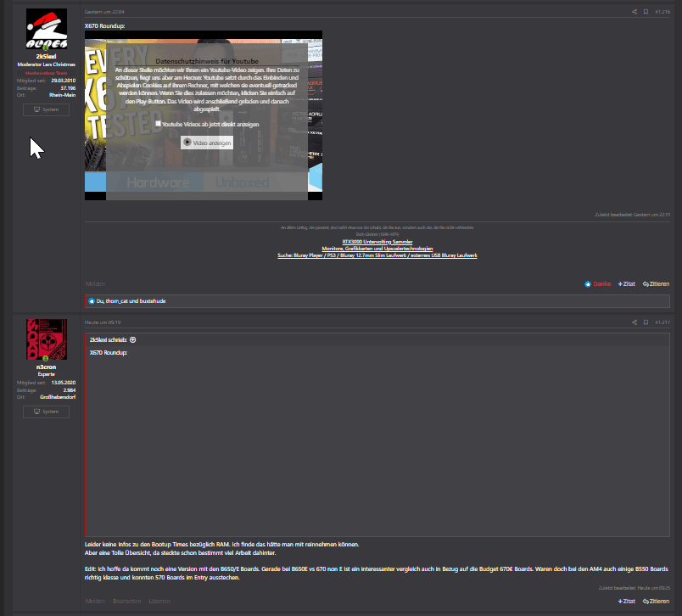
Task: Show 2k5lexi's System specs
Action: (46, 109)
